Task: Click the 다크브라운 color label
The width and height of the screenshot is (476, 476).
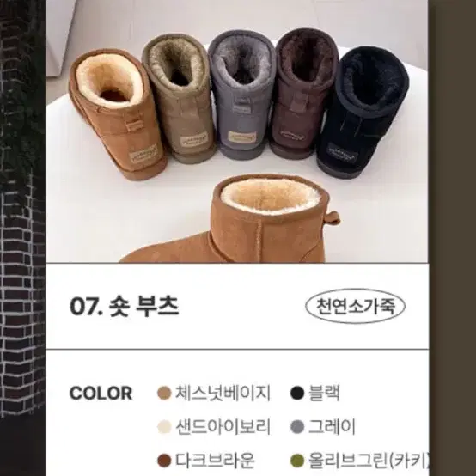Action: (x=215, y=461)
